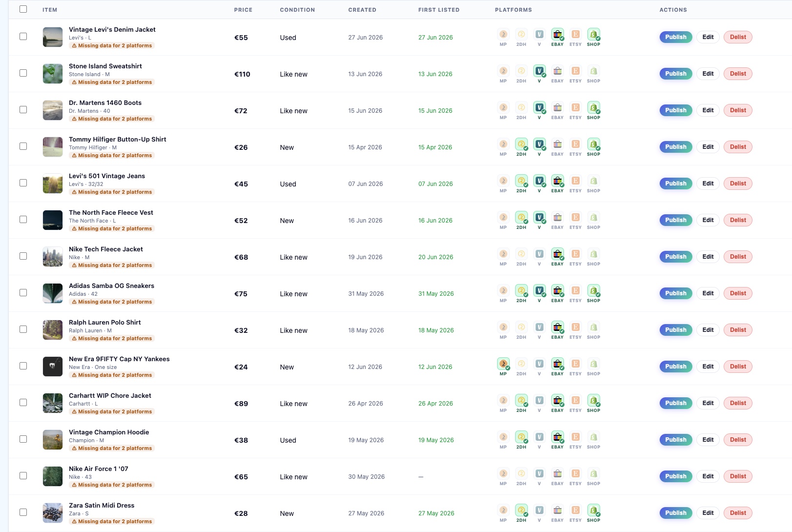Publish the Nike Air Force 1 '07
The width and height of the screenshot is (792, 532).
pyautogui.click(x=676, y=476)
